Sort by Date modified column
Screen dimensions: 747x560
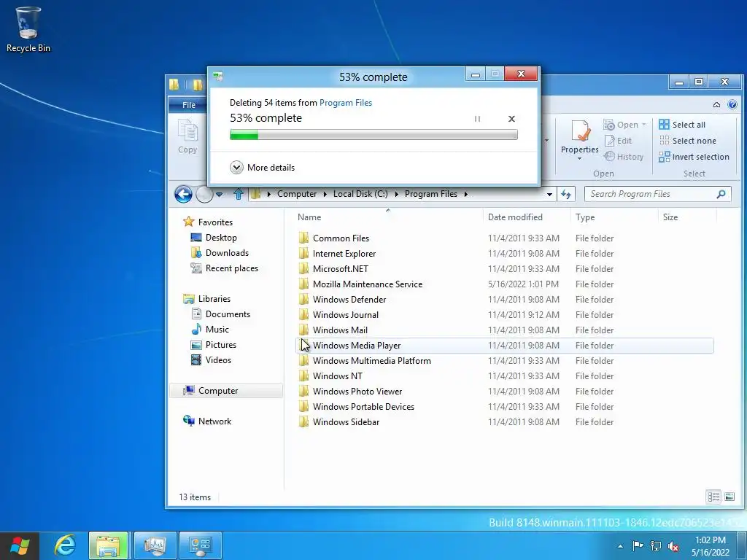[527, 217]
